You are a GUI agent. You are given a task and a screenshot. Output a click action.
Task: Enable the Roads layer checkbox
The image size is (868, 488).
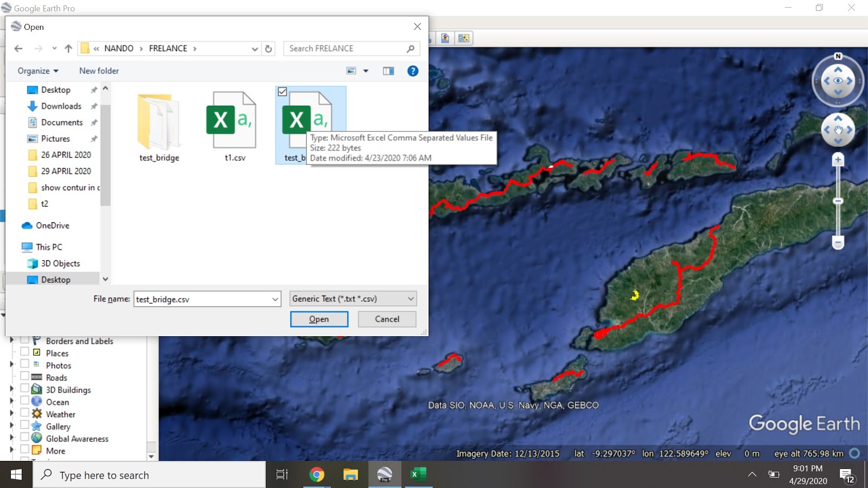pyautogui.click(x=24, y=376)
